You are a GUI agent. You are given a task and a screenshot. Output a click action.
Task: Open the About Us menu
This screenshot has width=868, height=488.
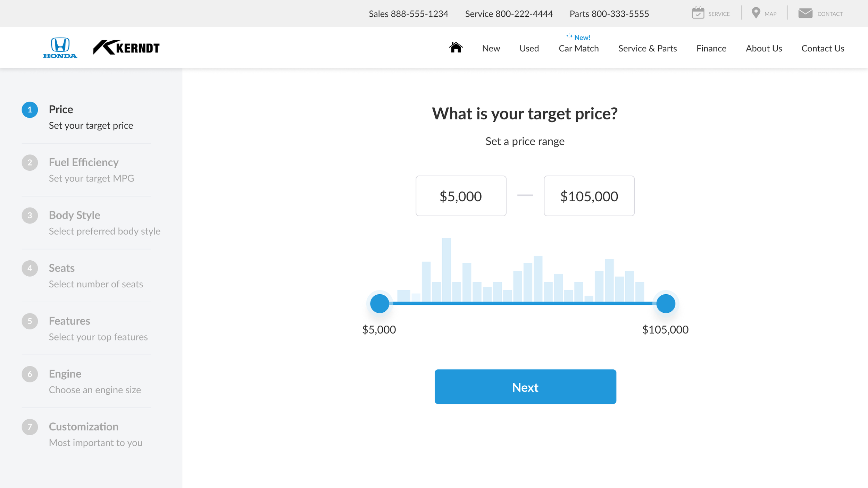[763, 48]
